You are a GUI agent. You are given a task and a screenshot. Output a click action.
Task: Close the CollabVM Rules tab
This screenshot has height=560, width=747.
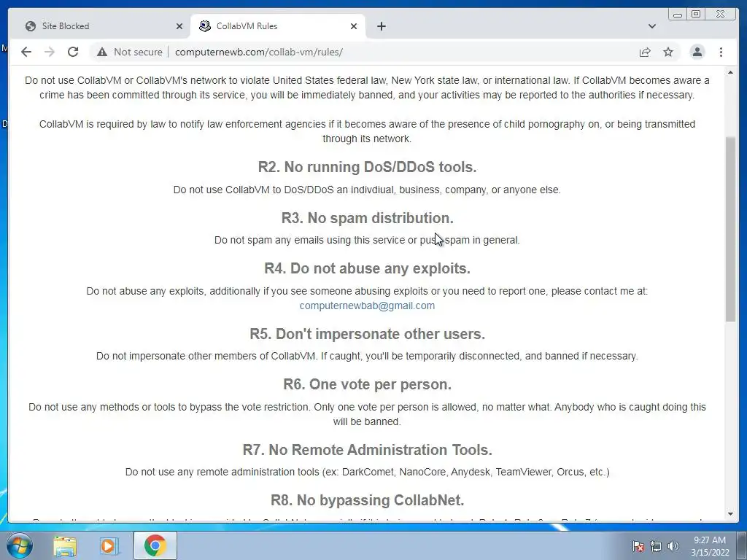tap(354, 26)
